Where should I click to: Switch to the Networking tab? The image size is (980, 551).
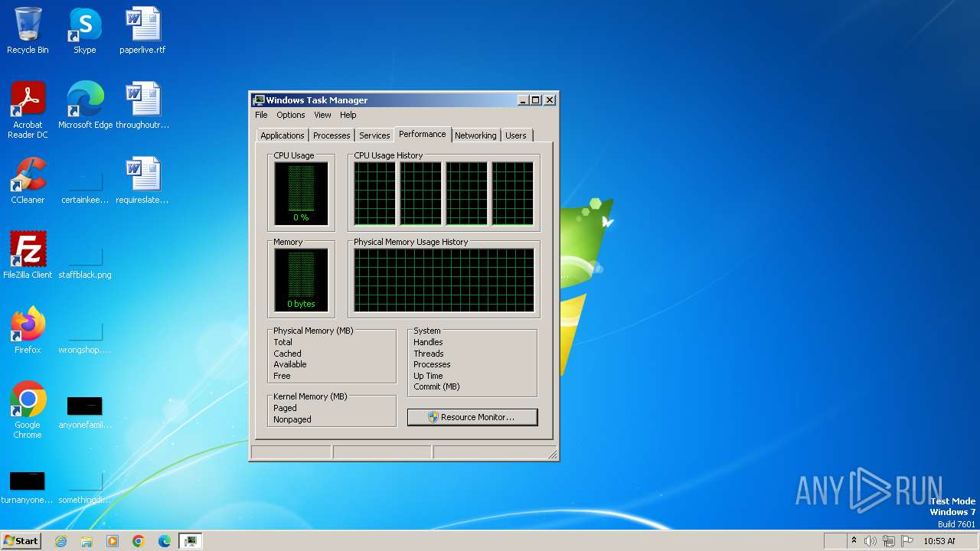pos(475,135)
